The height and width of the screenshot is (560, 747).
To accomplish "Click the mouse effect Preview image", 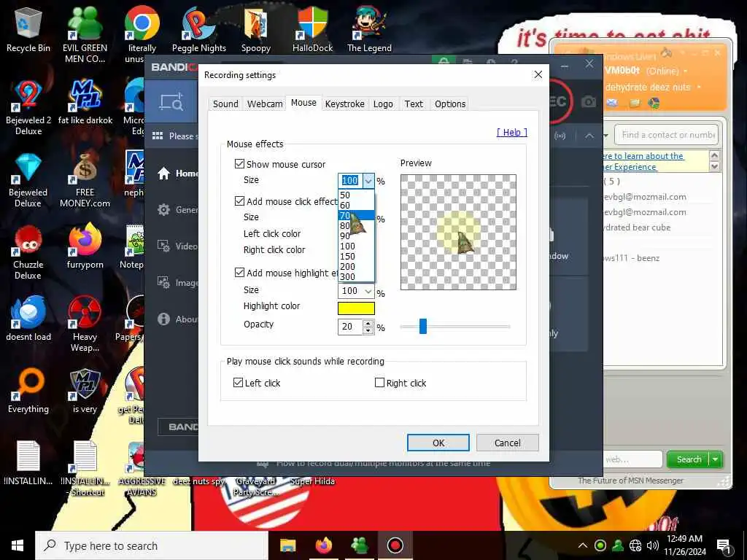I will (x=458, y=232).
